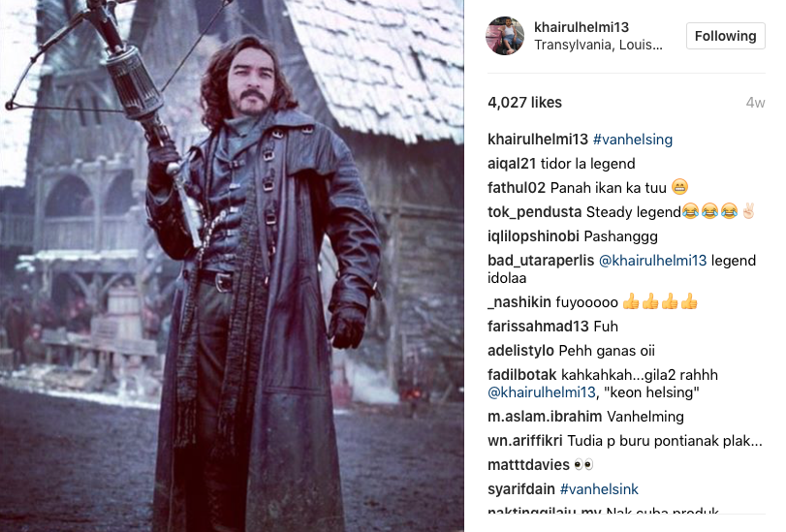The height and width of the screenshot is (532, 786).
Task: Open farissahmad13's profile
Action: 538,327
